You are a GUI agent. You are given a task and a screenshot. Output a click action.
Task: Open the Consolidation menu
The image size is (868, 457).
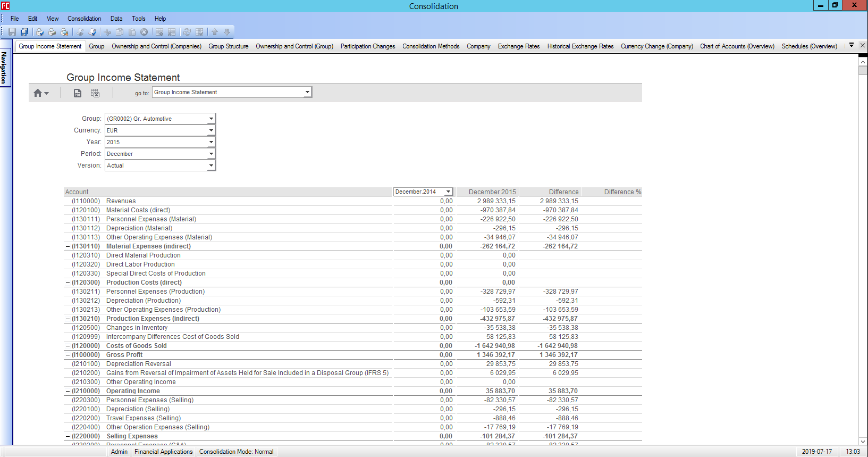coord(84,19)
